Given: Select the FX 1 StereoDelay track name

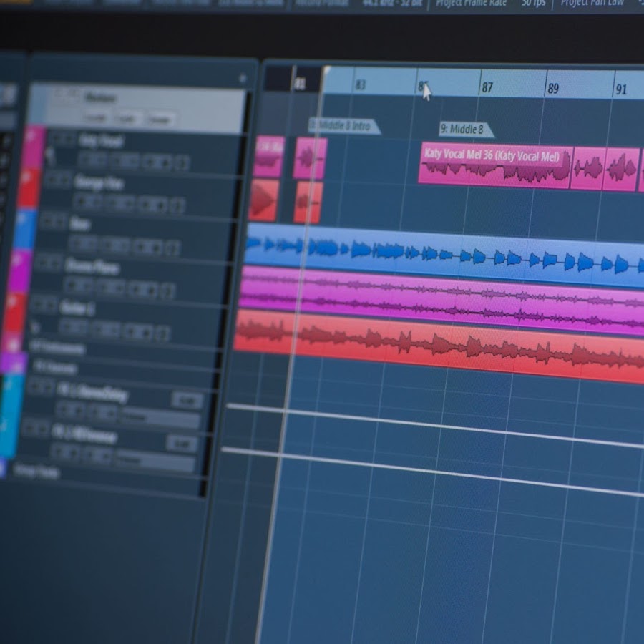Looking at the screenshot, I should tap(93, 392).
